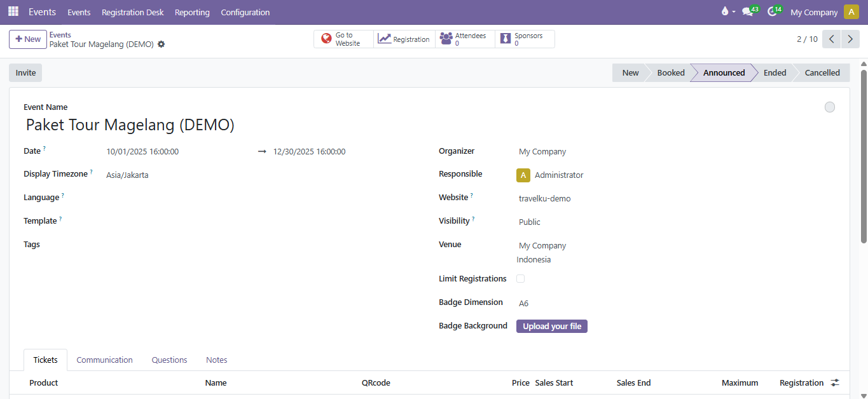Click the gear icon beside event title
868x399 pixels.
(162, 44)
